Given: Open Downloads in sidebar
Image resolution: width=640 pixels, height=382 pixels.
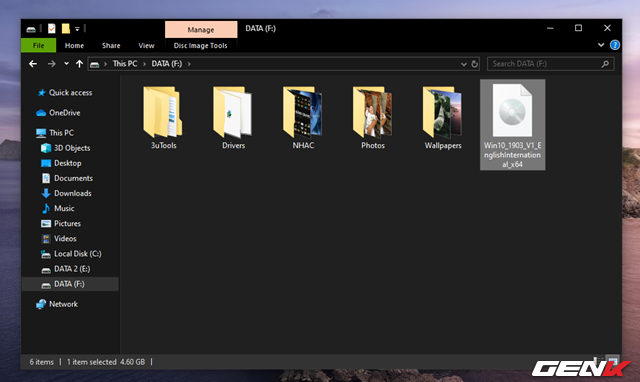Looking at the screenshot, I should (66, 193).
